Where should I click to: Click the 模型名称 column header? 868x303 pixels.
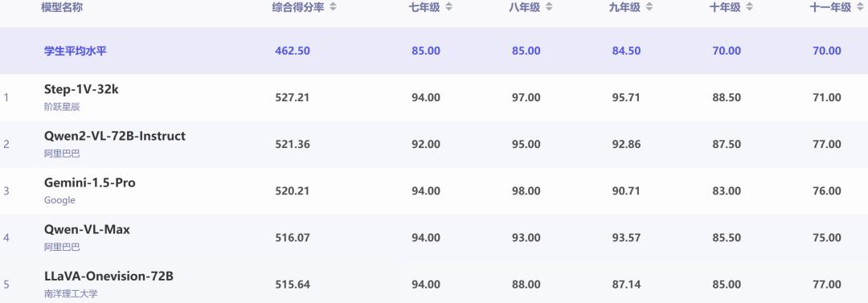tap(62, 7)
